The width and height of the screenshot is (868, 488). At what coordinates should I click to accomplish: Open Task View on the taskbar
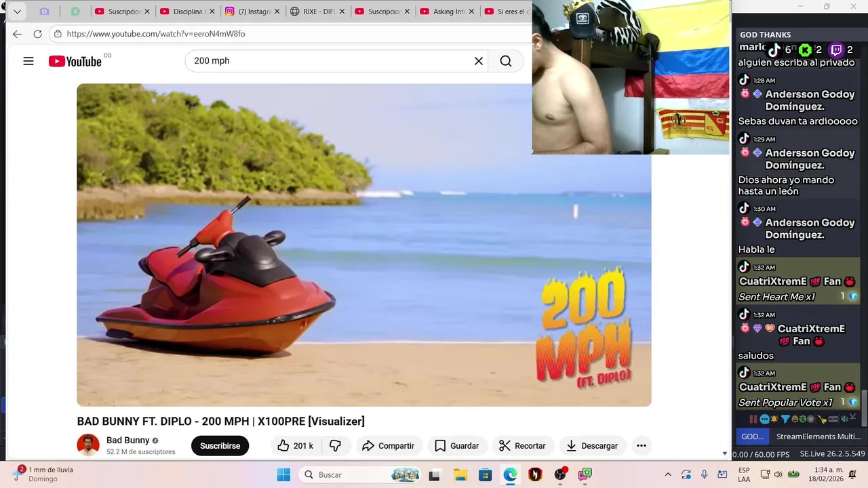click(x=435, y=474)
